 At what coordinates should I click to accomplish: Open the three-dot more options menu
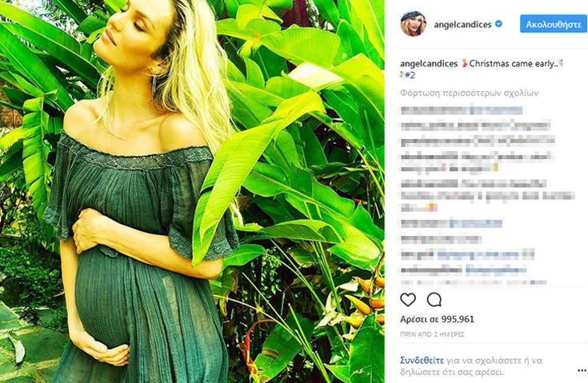(582, 371)
